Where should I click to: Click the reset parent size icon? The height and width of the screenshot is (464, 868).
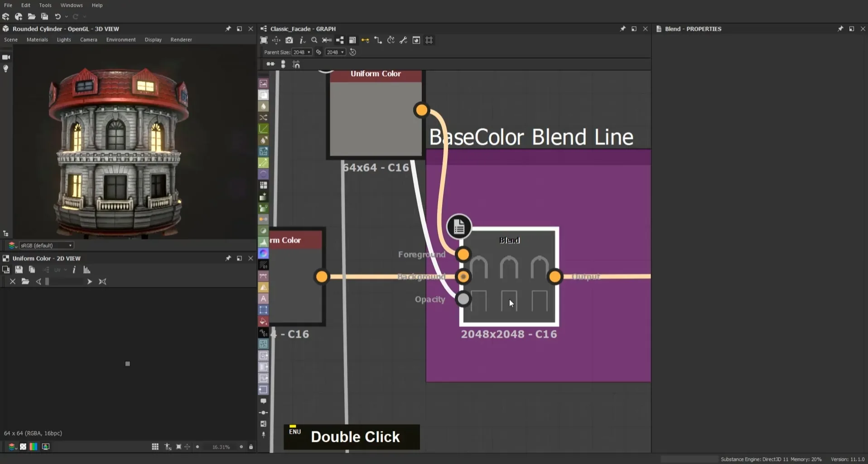pyautogui.click(x=353, y=52)
